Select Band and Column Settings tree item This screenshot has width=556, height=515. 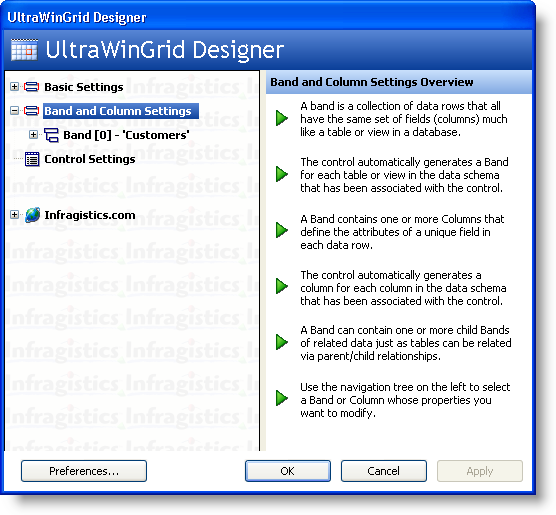(121, 111)
